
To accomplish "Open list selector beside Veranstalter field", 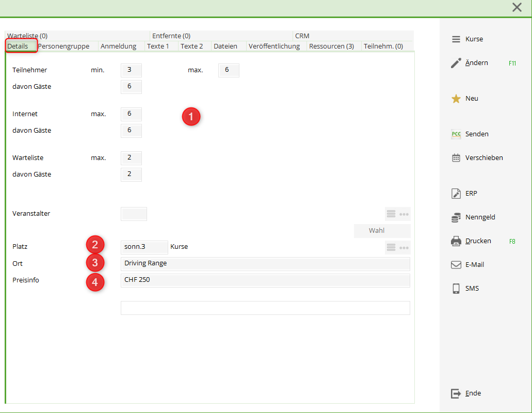I will (x=391, y=214).
